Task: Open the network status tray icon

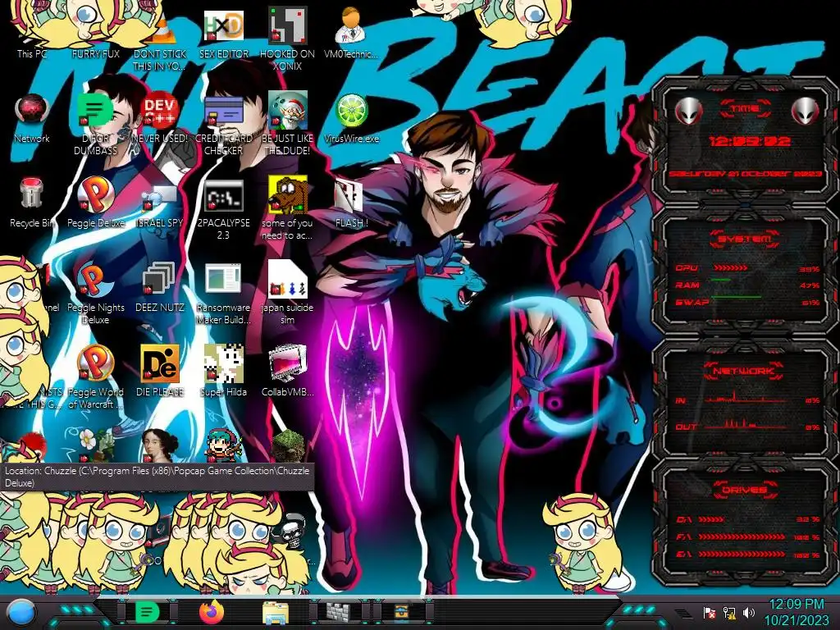Action: pyautogui.click(x=729, y=613)
